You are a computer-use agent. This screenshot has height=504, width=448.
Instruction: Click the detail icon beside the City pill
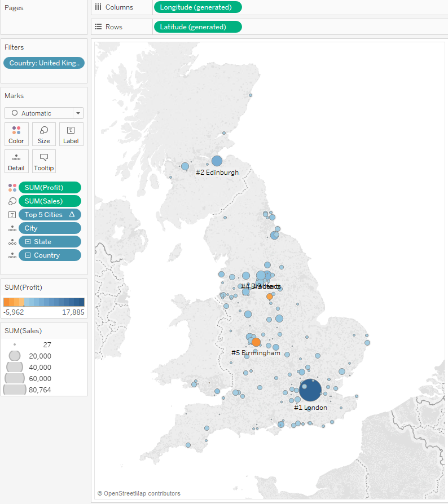(11, 228)
